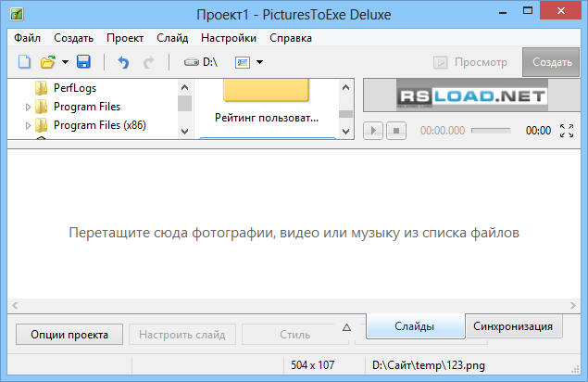The image size is (588, 382).
Task: Minimize the PicturesToExe window
Action: 503,11
